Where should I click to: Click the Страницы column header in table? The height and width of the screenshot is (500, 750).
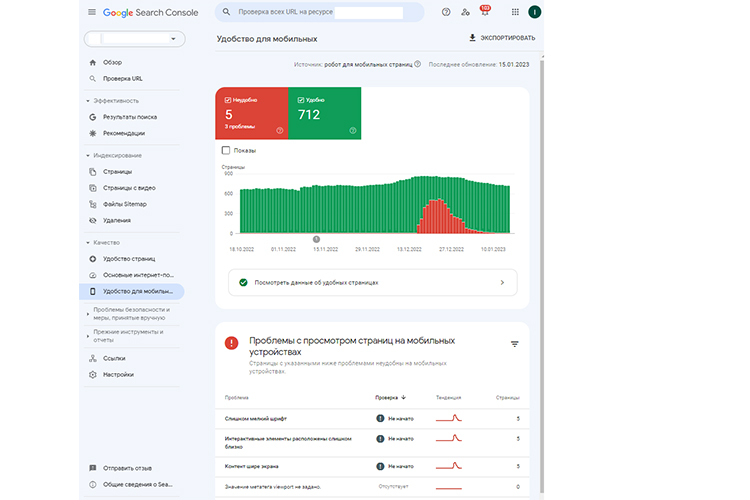[507, 398]
